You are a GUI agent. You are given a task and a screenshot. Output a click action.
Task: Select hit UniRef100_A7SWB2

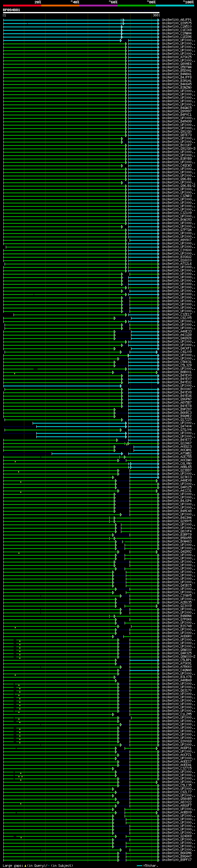(177, 454)
